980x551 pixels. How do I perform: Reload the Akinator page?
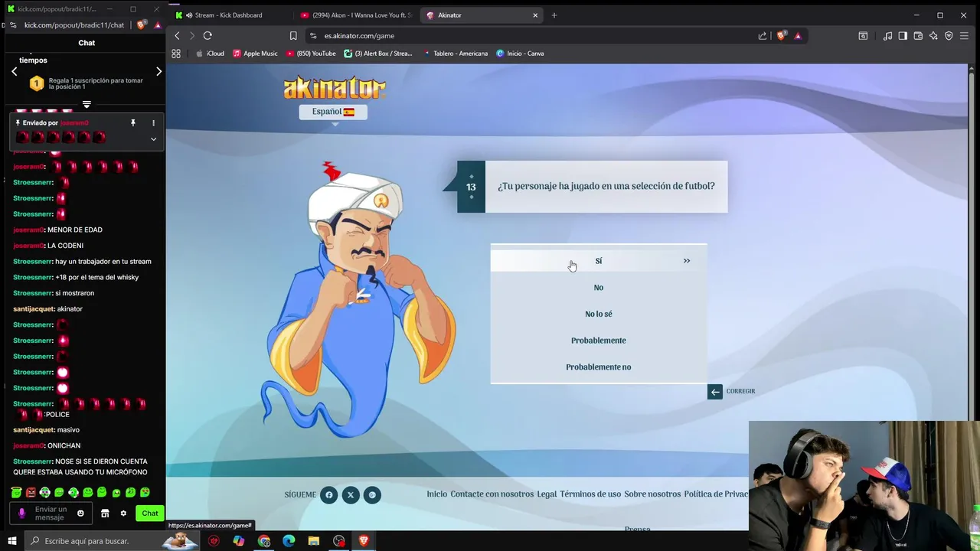207,36
